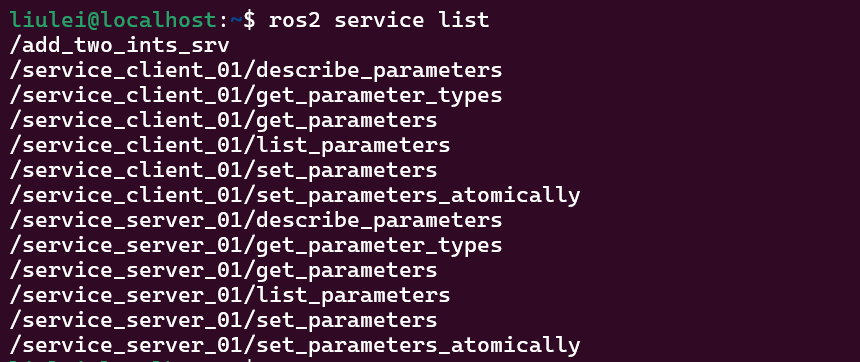Click the word 'list' in the command

tap(463, 20)
